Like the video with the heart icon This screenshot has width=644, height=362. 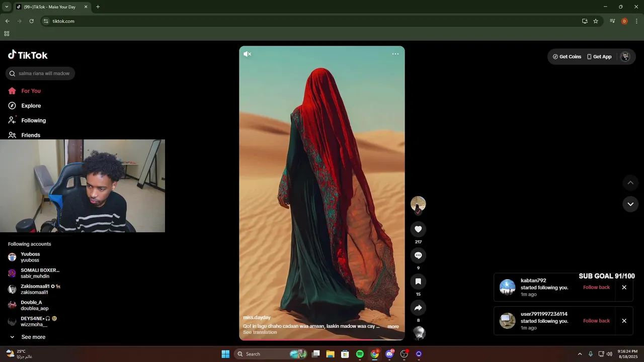(418, 229)
